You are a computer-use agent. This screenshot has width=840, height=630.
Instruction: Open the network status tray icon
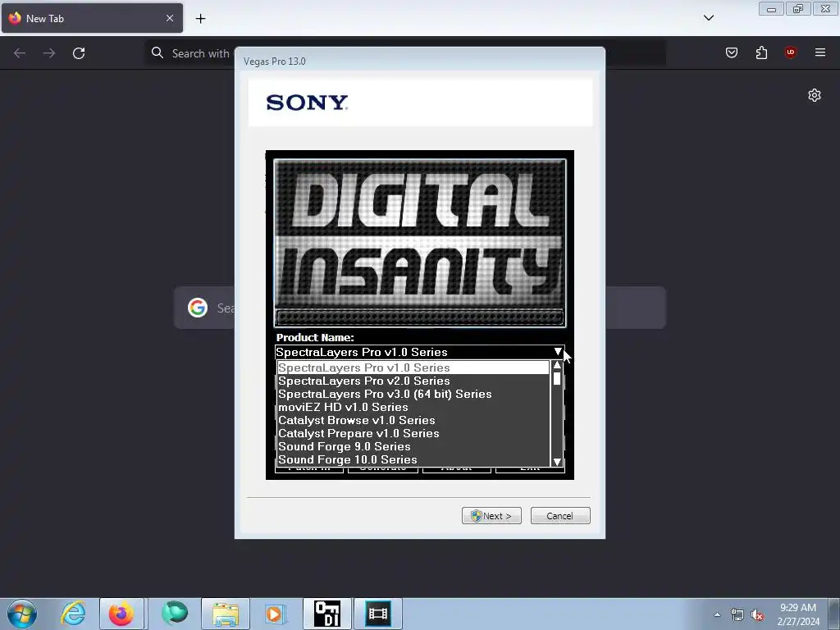[x=737, y=614]
